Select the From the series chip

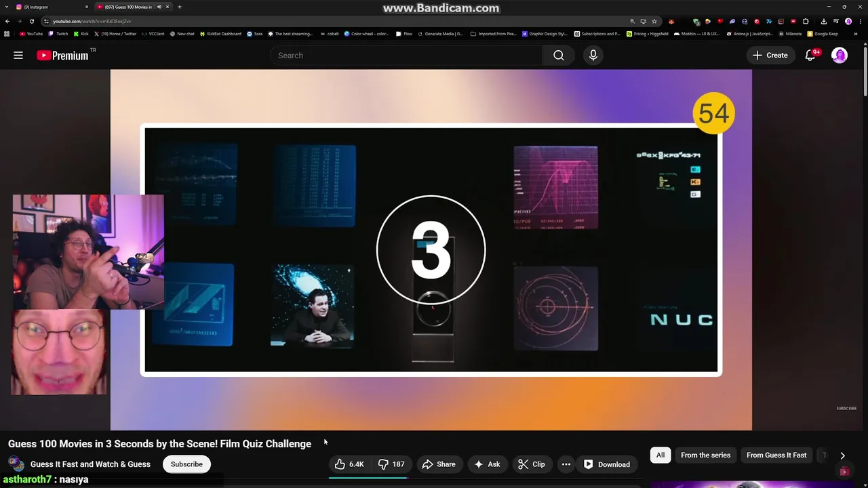coord(705,455)
